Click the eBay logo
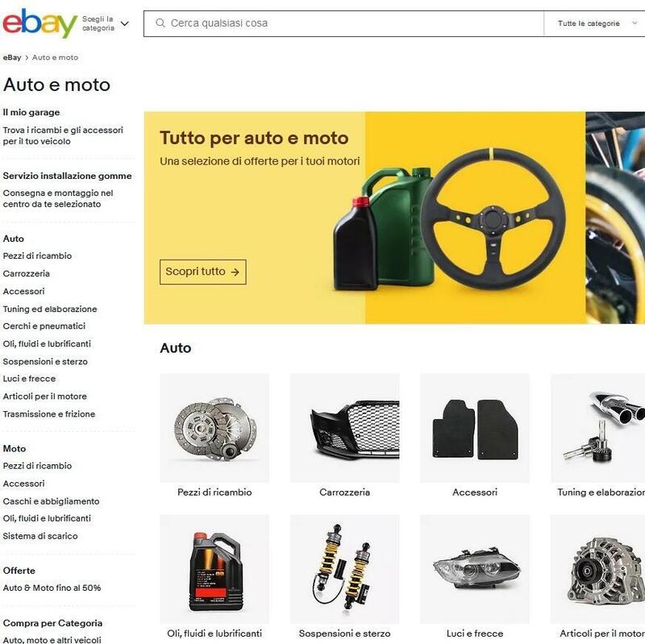Viewport: 645px width, 644px height. point(40,23)
